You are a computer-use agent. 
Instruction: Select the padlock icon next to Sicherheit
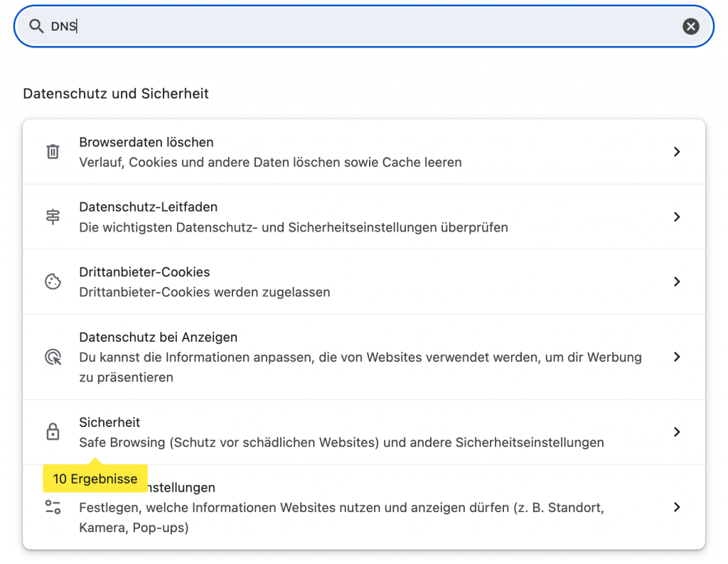[53, 431]
